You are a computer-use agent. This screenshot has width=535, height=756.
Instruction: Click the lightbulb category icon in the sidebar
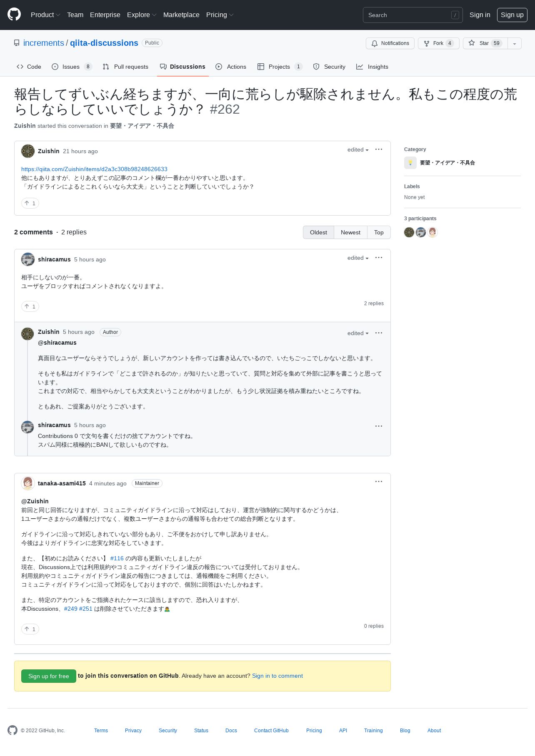pos(410,163)
